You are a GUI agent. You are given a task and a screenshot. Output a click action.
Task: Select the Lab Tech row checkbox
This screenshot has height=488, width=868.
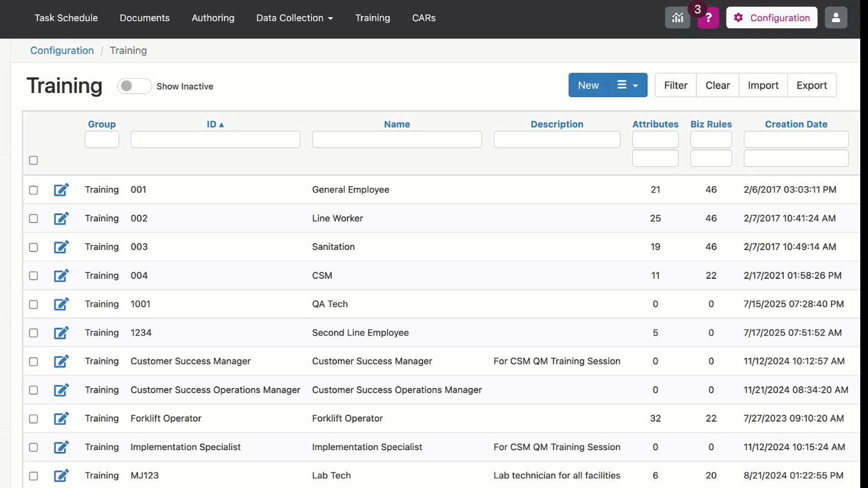point(34,476)
